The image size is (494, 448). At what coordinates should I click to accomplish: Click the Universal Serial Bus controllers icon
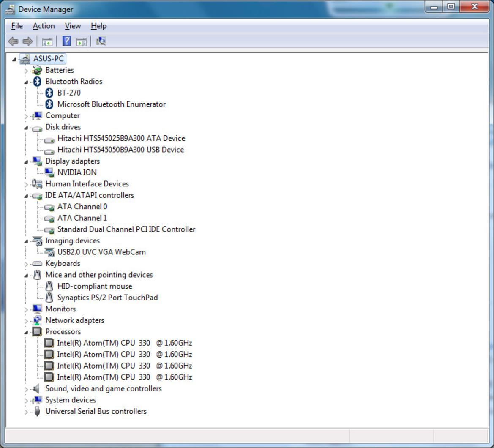tap(37, 411)
